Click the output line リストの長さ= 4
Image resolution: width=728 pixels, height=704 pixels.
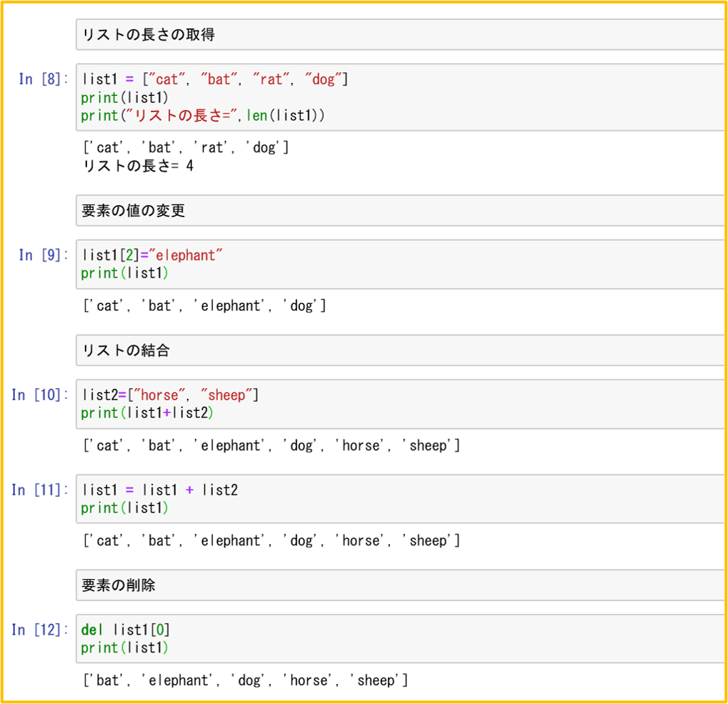(138, 166)
